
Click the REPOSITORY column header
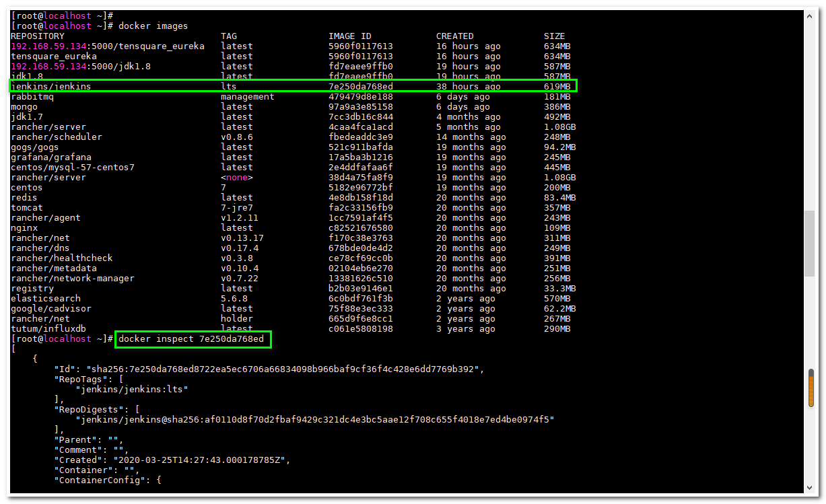[x=38, y=36]
